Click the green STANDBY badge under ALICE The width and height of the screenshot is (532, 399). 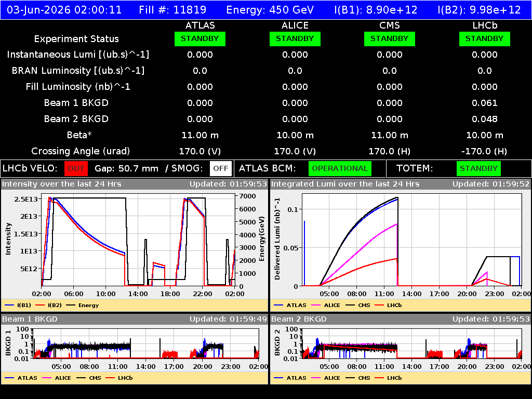coord(295,38)
